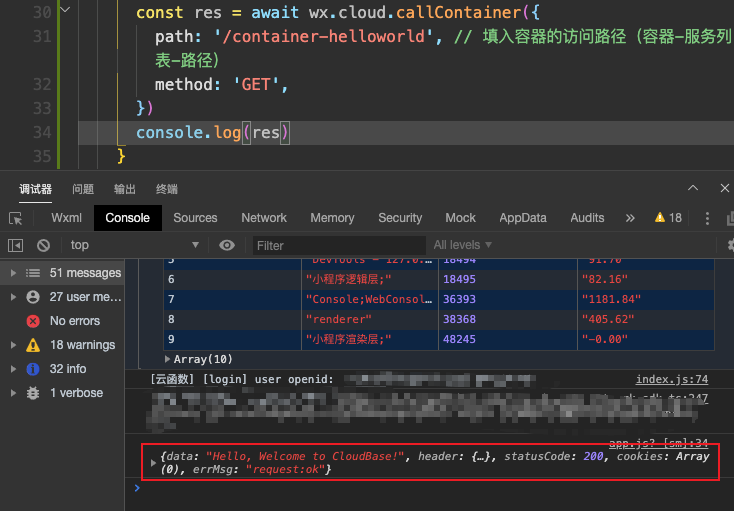Collapse the debugger panel with the up chevron
734x511 pixels.
click(693, 189)
